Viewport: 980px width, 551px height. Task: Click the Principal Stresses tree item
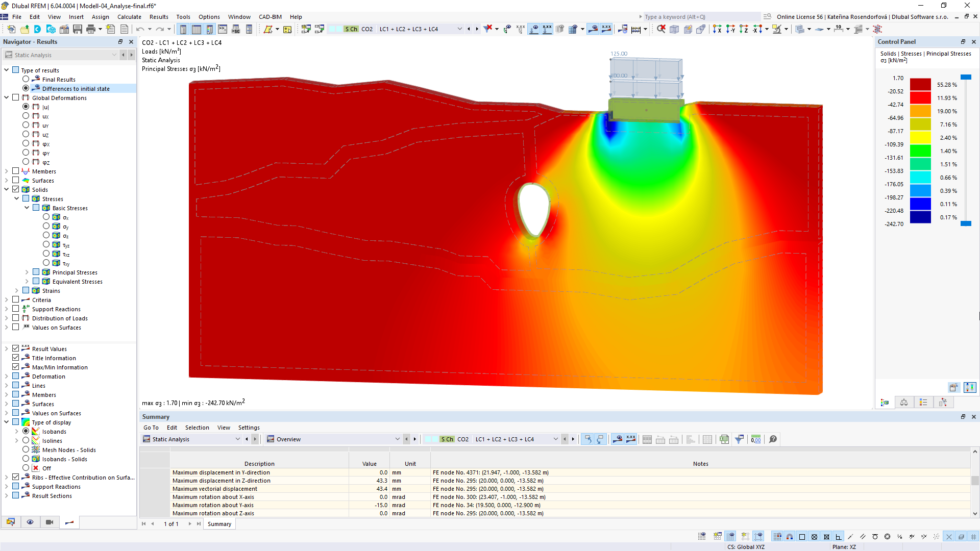click(x=75, y=272)
